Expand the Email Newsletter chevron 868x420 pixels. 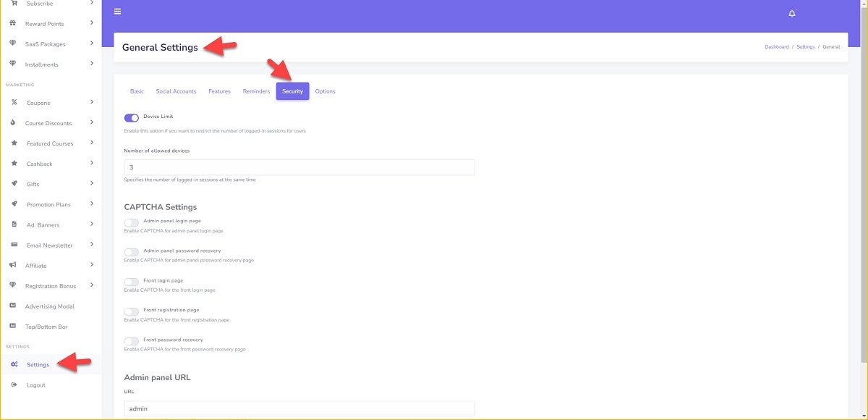92,245
